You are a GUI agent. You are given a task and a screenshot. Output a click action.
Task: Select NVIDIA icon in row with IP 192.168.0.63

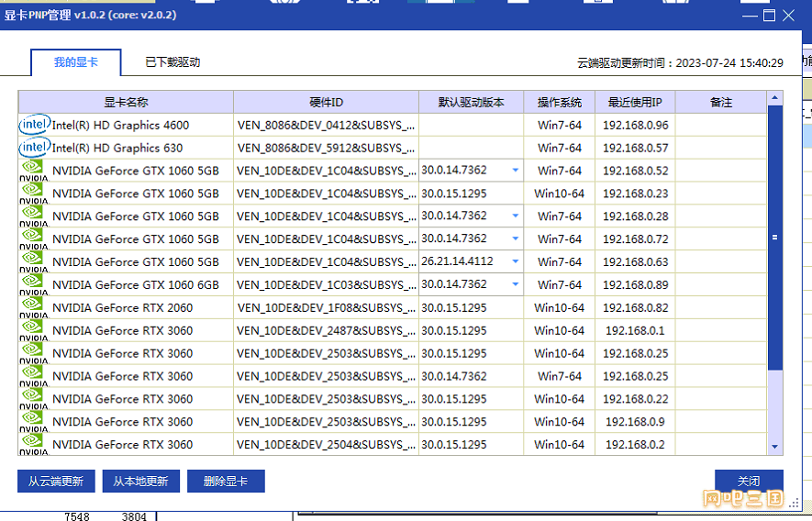point(34,261)
